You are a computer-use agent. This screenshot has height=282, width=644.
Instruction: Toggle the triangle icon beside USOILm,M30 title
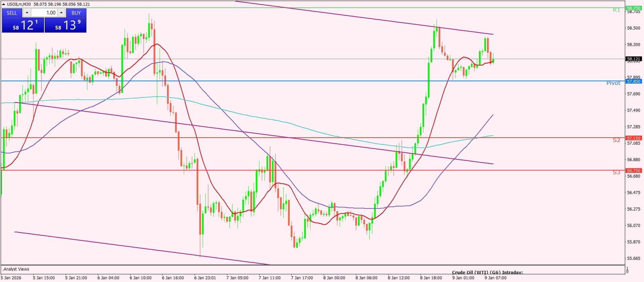pyautogui.click(x=3, y=4)
